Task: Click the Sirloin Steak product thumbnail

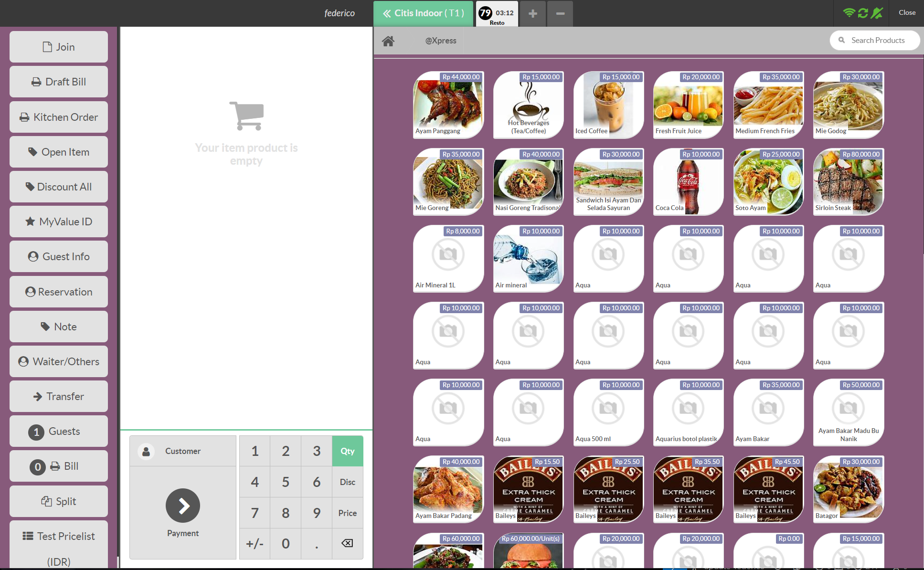Action: (847, 181)
